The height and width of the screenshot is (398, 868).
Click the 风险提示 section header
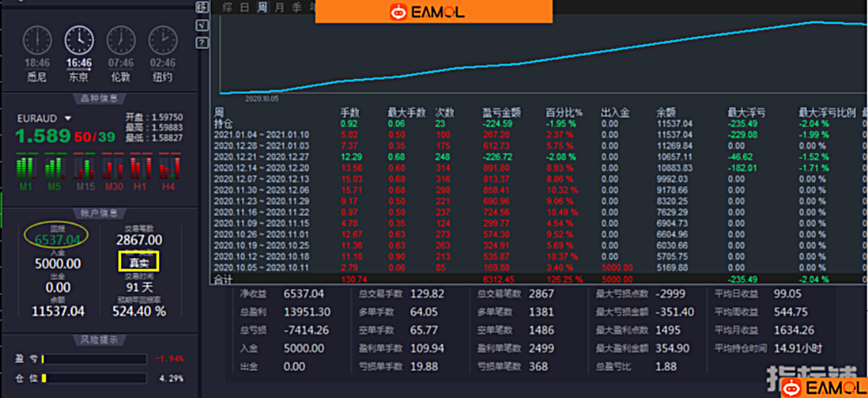tap(100, 339)
